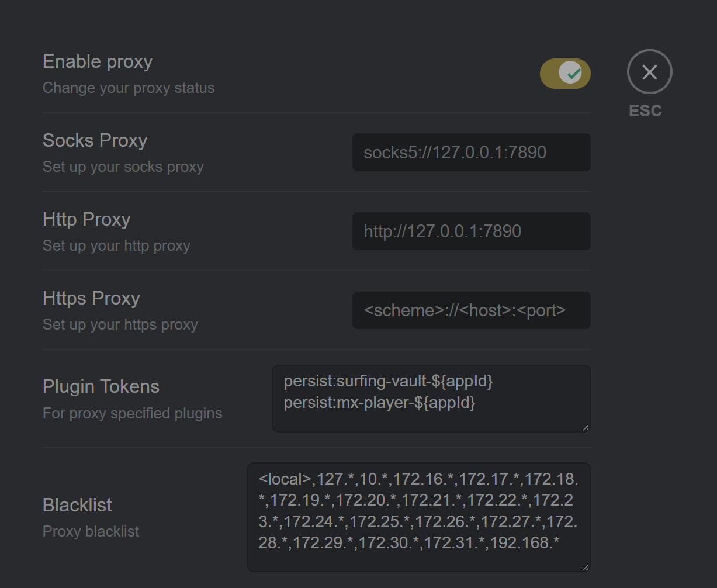
Task: Click the "Set up your socks proxy" description
Action: click(x=123, y=167)
